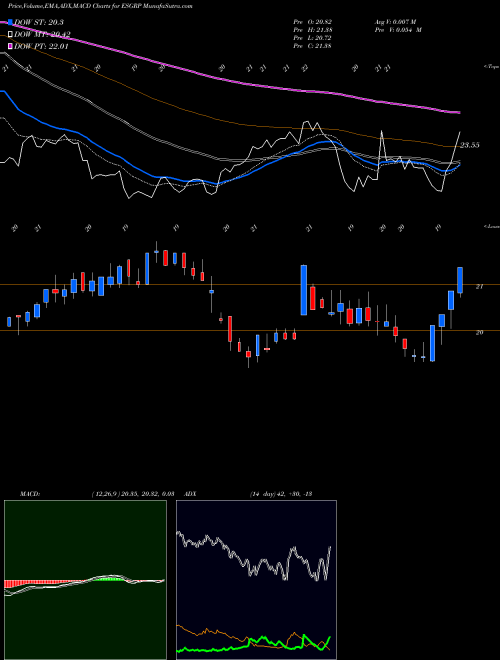Click the 'Pre H: 21.38' value
This screenshot has height=660, width=500.
coord(313,30)
